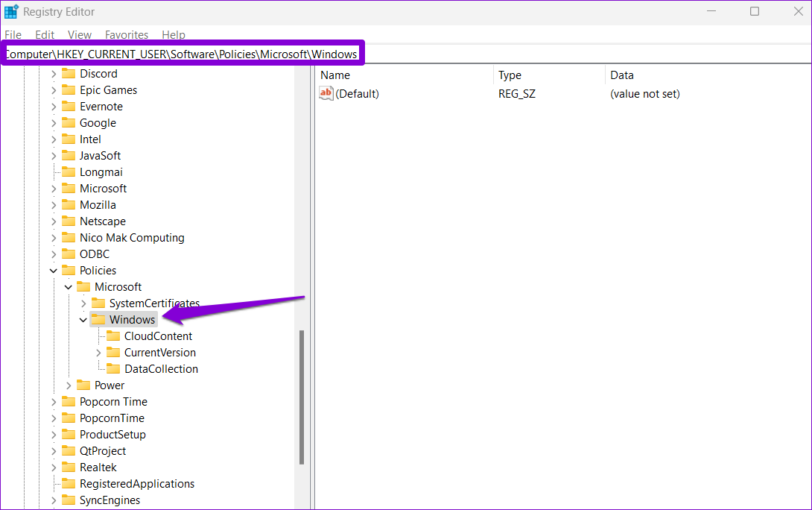
Task: Collapse the Policies key
Action: click(x=54, y=271)
